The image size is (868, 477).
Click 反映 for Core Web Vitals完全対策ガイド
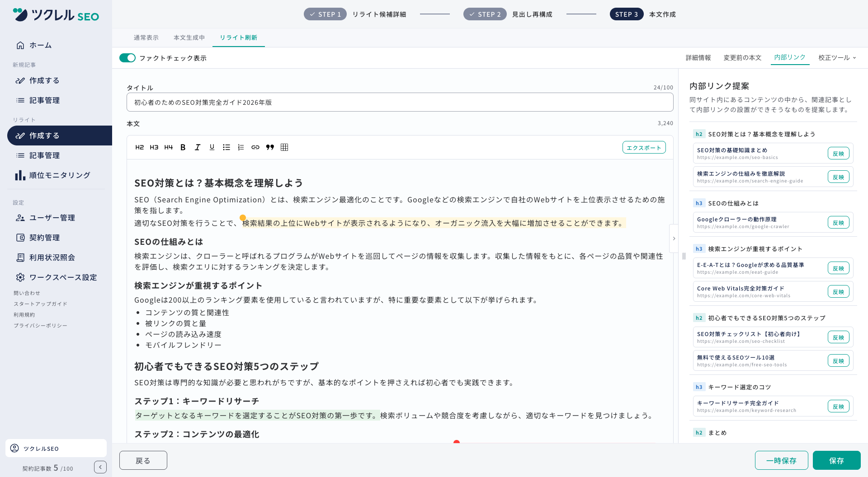tap(839, 292)
